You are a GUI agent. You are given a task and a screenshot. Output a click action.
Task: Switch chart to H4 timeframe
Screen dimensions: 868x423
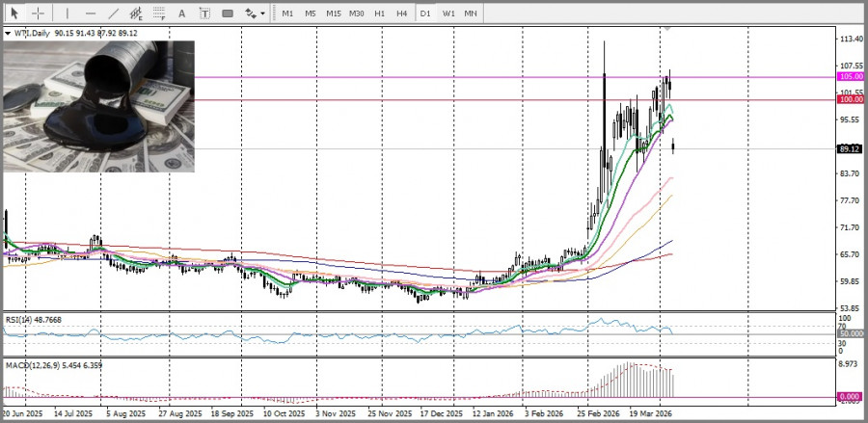point(401,13)
